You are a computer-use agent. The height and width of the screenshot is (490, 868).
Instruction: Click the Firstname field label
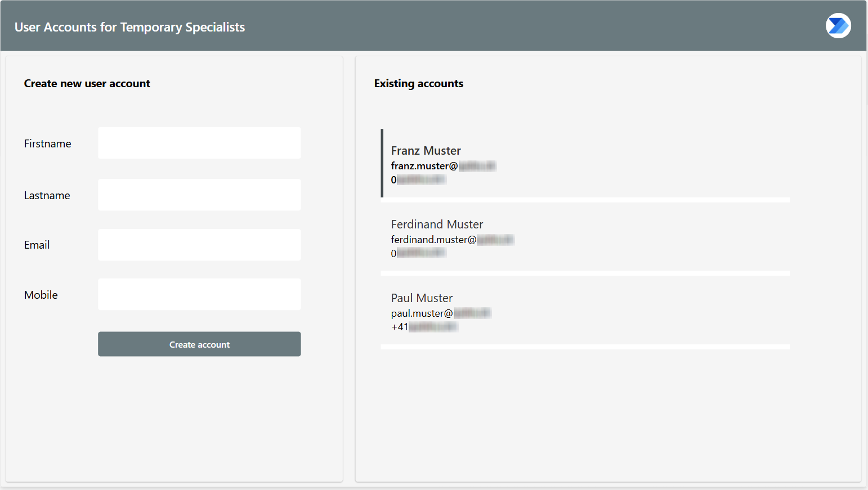tap(47, 143)
